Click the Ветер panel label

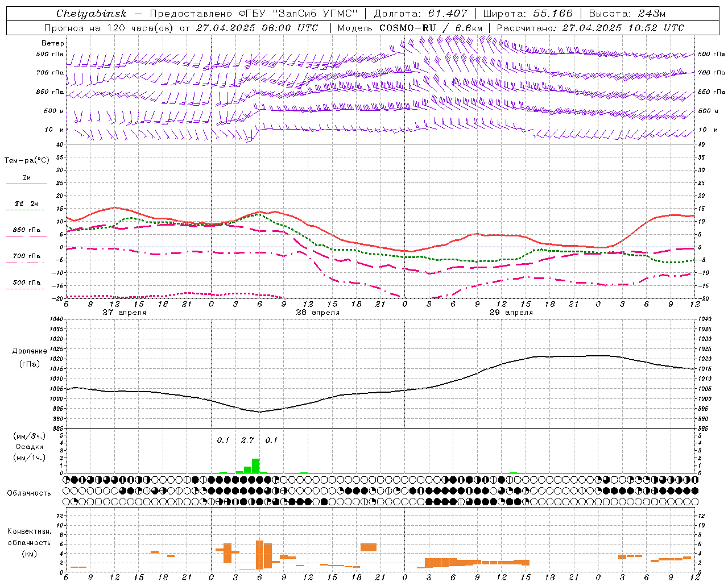[53, 43]
